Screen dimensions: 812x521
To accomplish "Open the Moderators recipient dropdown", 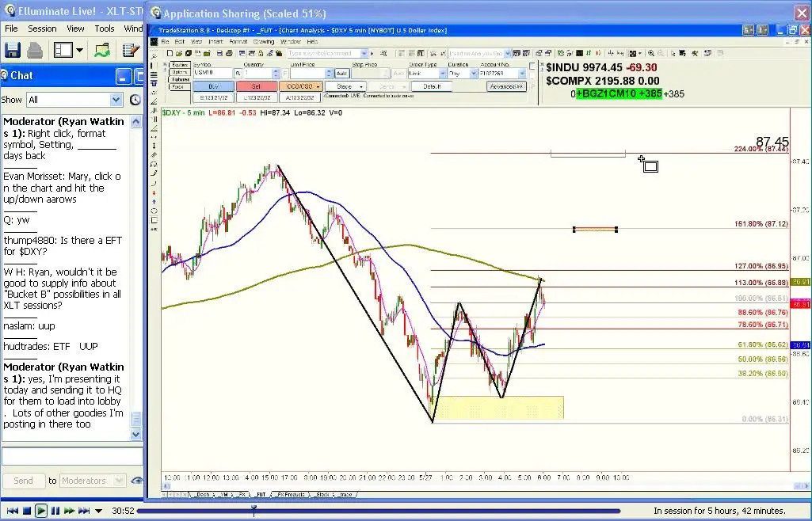I will (92, 481).
